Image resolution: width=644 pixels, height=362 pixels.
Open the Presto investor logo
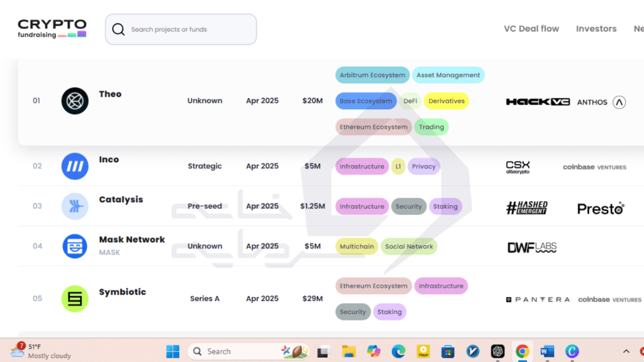601,208
